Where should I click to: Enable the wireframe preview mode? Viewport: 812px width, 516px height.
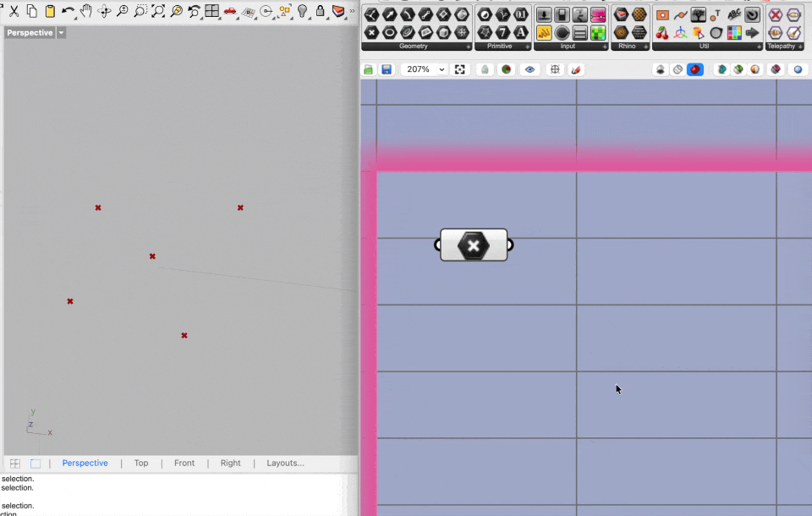pyautogui.click(x=678, y=69)
